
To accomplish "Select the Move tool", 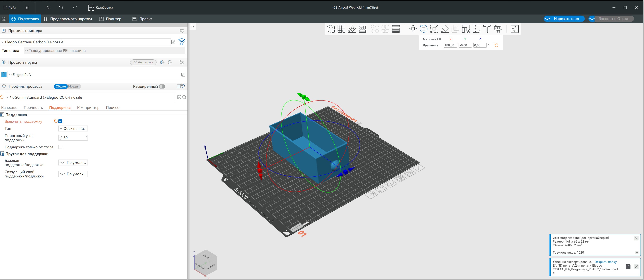I will pyautogui.click(x=413, y=29).
